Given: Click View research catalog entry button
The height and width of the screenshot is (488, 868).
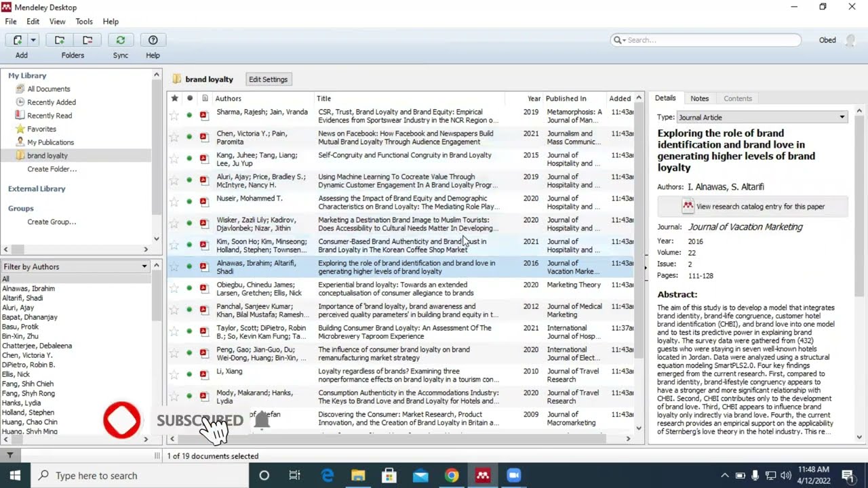Looking at the screenshot, I should [753, 207].
